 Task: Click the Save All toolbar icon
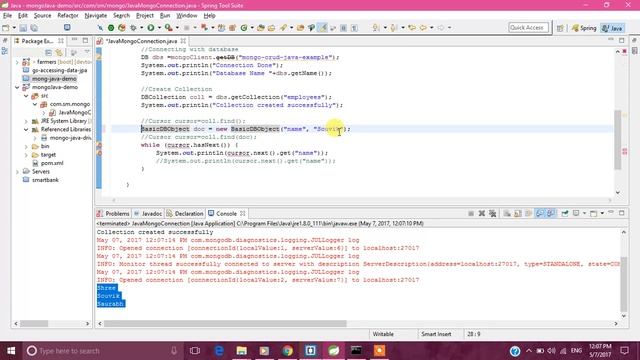click(x=34, y=28)
